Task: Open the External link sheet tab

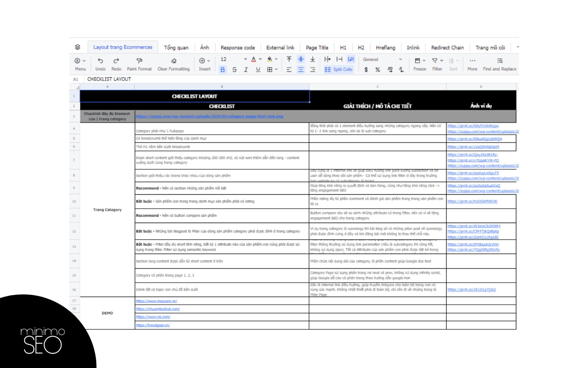Action: [280, 47]
